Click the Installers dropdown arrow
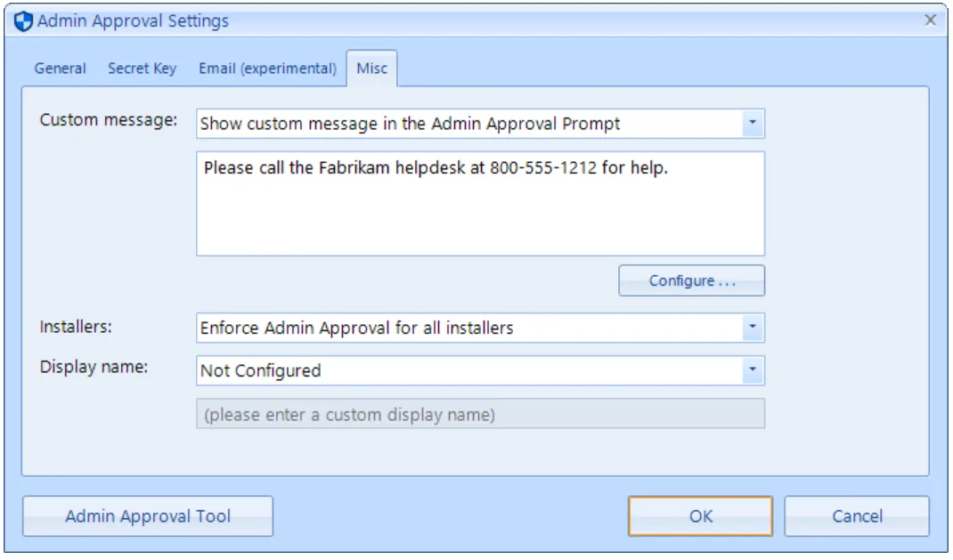Screen dimensions: 953x560 click(x=753, y=329)
